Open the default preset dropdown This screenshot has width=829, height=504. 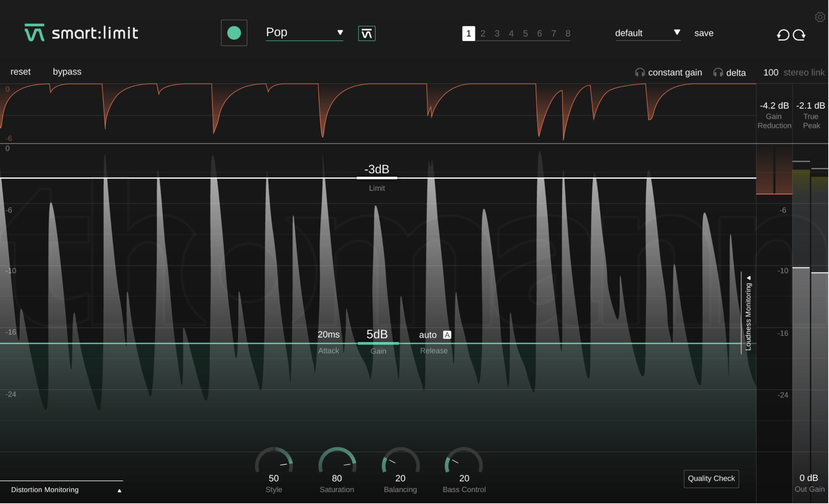tap(648, 33)
